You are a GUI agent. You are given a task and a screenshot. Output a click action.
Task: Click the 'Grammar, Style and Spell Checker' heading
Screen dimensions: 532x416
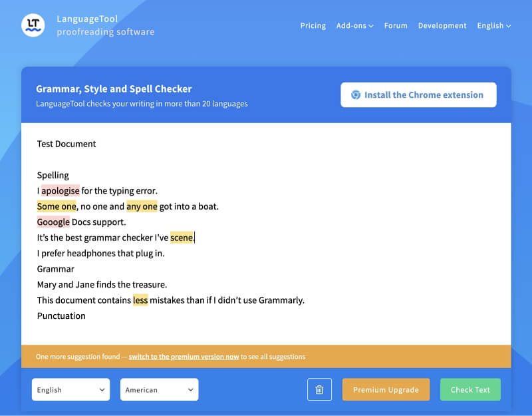[114, 89]
